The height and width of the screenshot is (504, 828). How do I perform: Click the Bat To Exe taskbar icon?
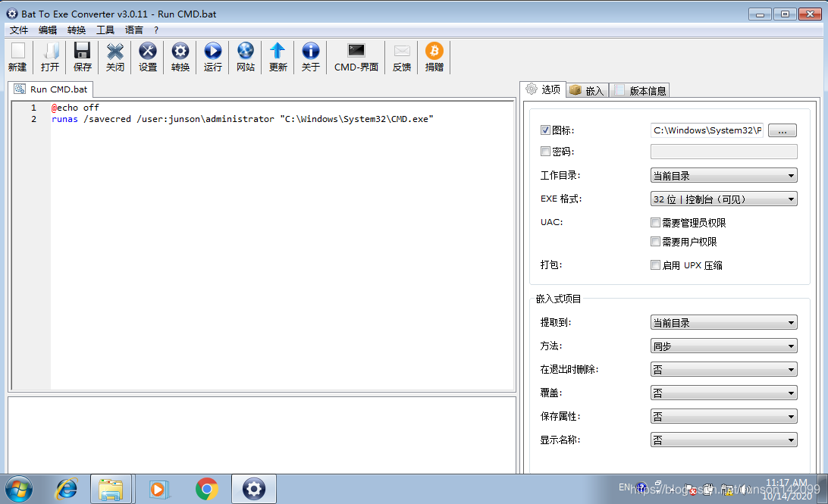click(254, 490)
